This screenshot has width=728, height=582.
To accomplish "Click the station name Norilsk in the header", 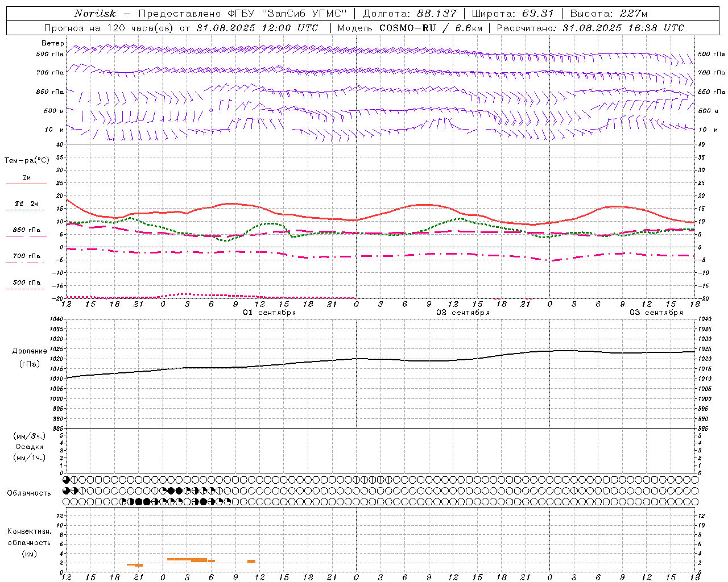I will pos(95,14).
